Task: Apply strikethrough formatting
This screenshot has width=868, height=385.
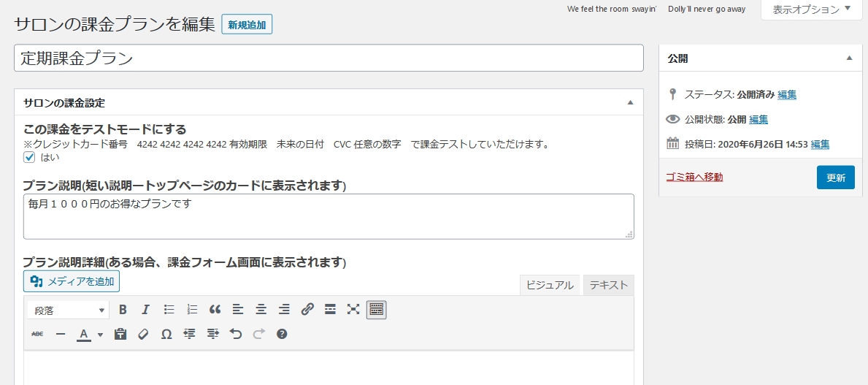Action: (38, 334)
